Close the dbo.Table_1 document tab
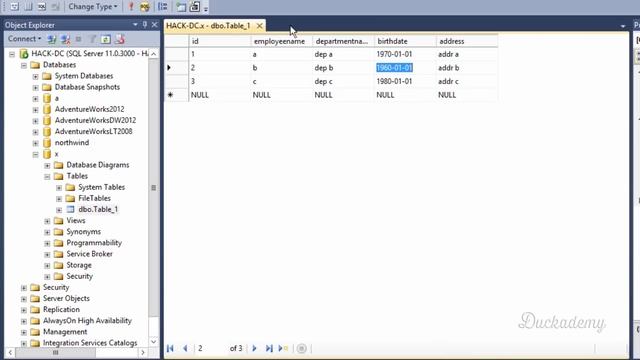640x360 pixels. coord(260,26)
